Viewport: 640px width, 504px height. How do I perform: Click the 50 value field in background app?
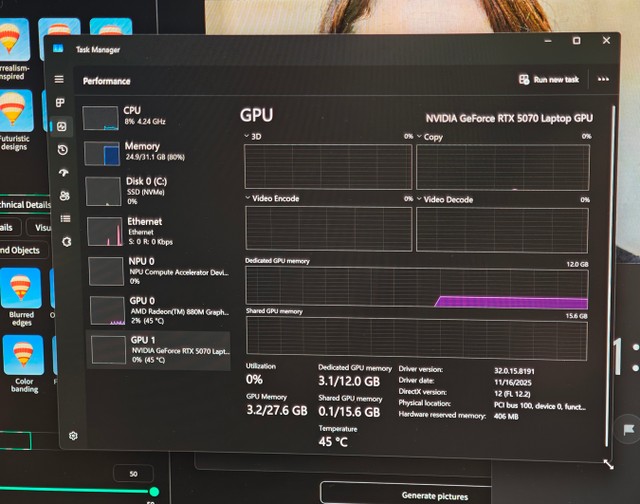133,474
